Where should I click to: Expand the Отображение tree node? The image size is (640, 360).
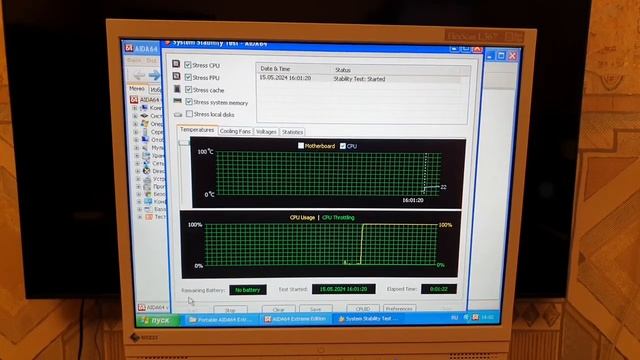click(136, 140)
